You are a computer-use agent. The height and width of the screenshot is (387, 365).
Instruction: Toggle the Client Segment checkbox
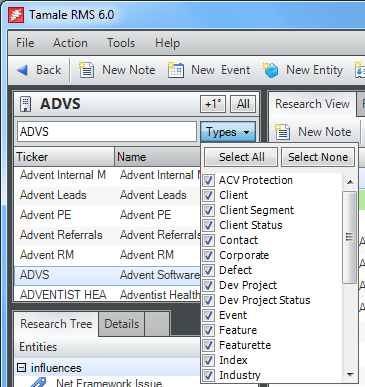pos(208,210)
